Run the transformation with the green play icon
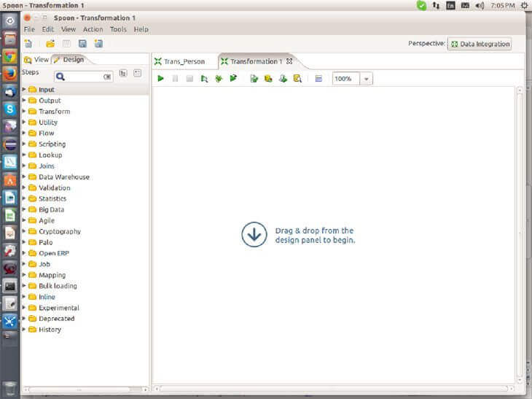 click(x=160, y=79)
